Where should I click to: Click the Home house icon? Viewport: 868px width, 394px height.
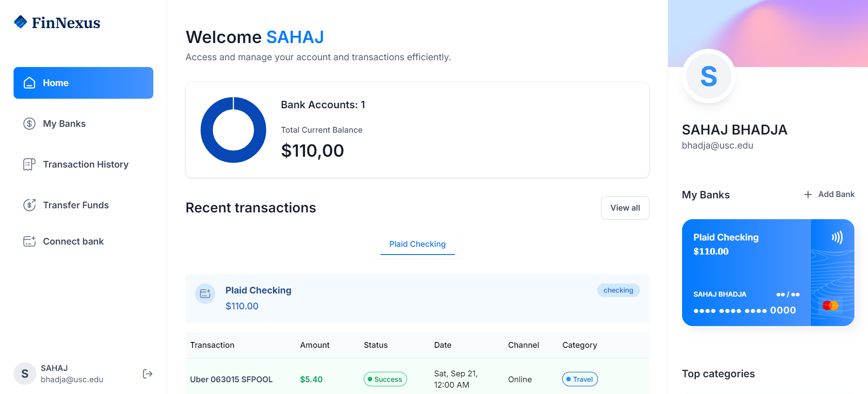coord(29,83)
